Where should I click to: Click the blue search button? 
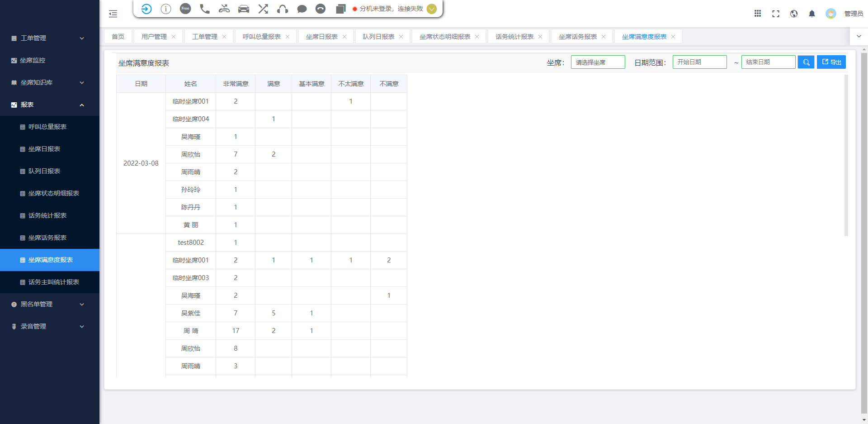[806, 62]
